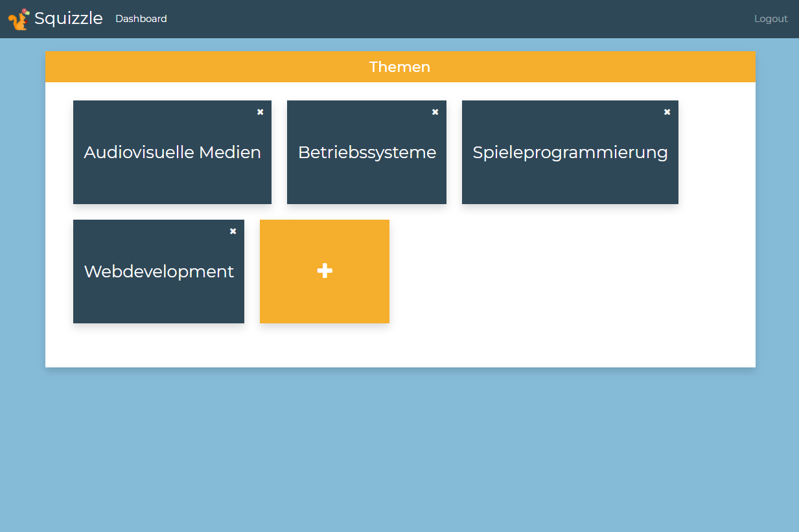Open the Betriebssysteme topic tile
The height and width of the screenshot is (532, 799).
click(x=367, y=152)
